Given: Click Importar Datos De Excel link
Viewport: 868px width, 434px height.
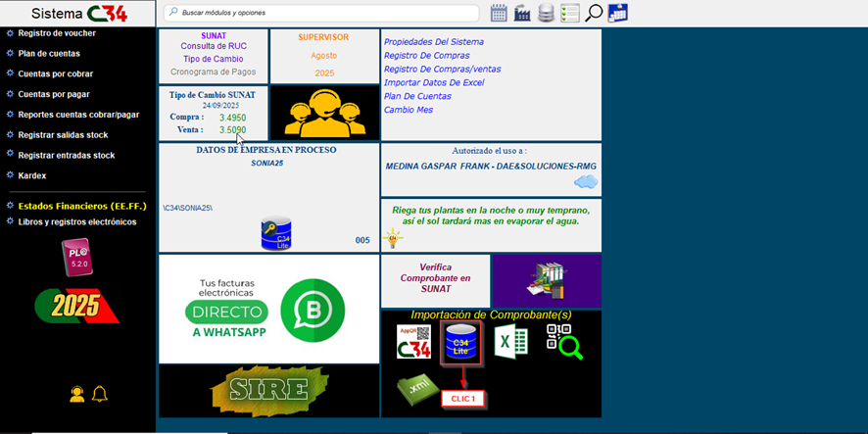Looking at the screenshot, I should pyautogui.click(x=433, y=83).
